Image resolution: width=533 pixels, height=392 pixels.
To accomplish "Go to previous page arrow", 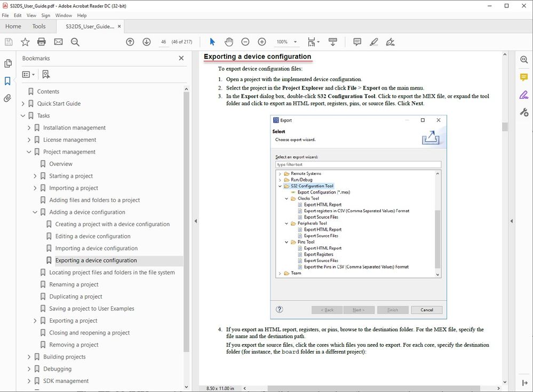I will tap(130, 42).
